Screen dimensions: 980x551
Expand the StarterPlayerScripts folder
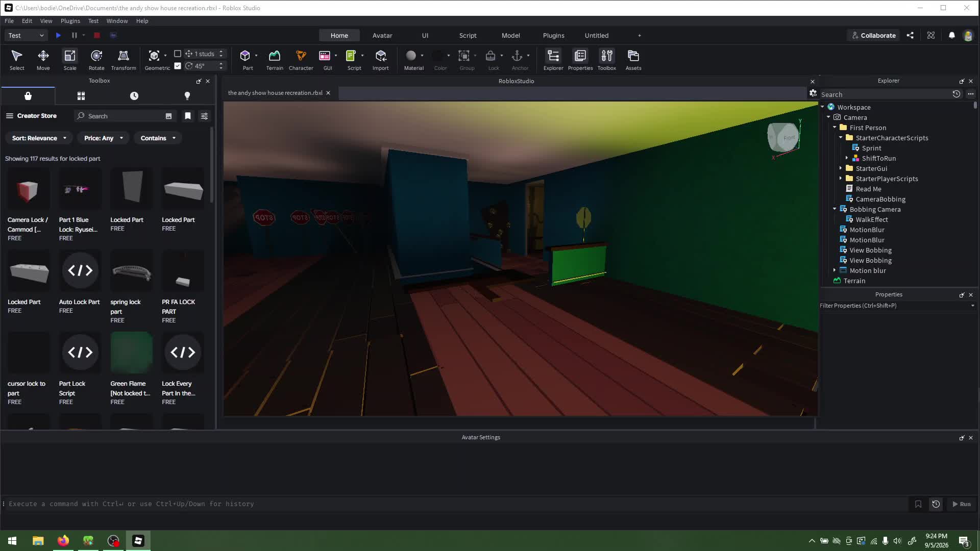(841, 179)
